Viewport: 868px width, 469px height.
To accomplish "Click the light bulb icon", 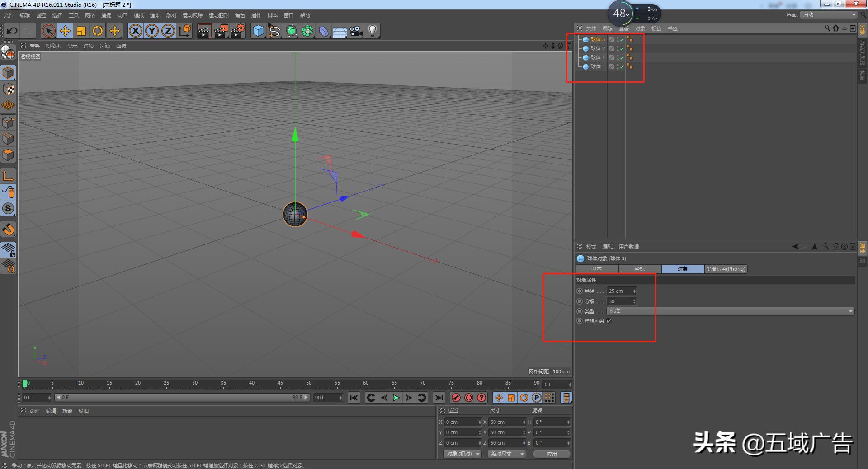I will (x=372, y=31).
